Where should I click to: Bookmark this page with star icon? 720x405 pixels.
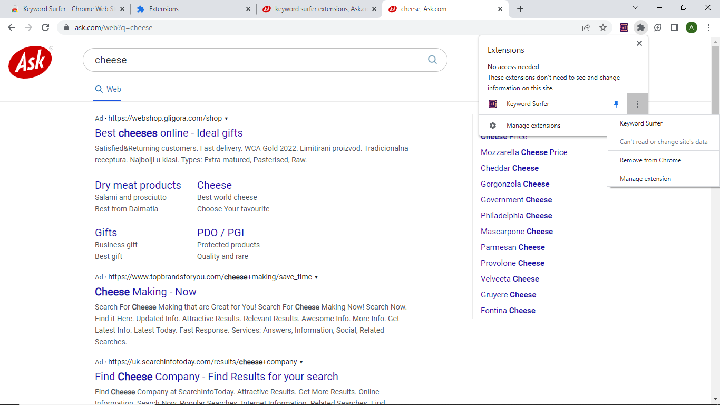(603, 28)
